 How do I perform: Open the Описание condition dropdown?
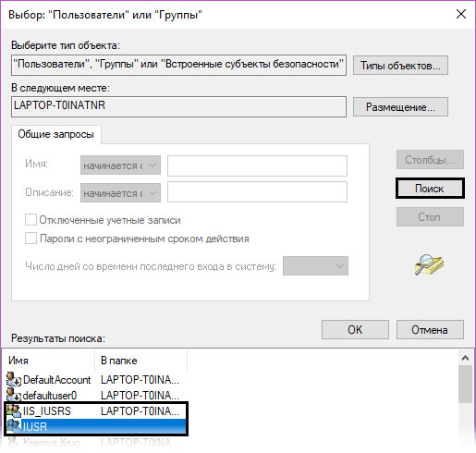tap(120, 193)
